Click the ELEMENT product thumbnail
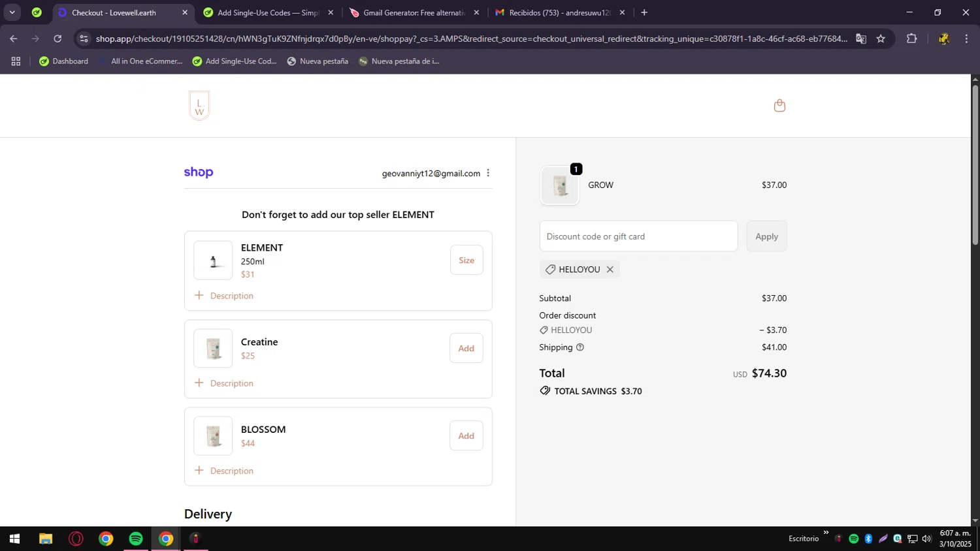This screenshot has width=980, height=551. pos(213,260)
